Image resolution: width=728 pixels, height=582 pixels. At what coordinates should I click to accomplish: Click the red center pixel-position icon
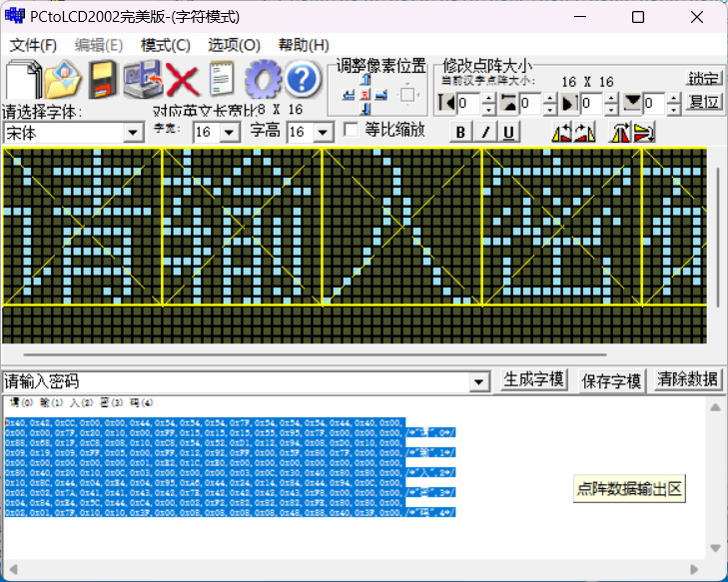[x=365, y=95]
